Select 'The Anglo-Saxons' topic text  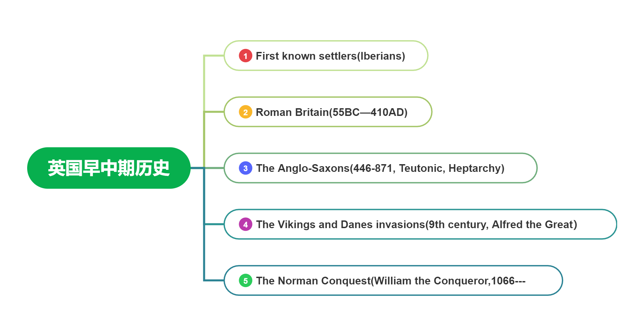(380, 168)
